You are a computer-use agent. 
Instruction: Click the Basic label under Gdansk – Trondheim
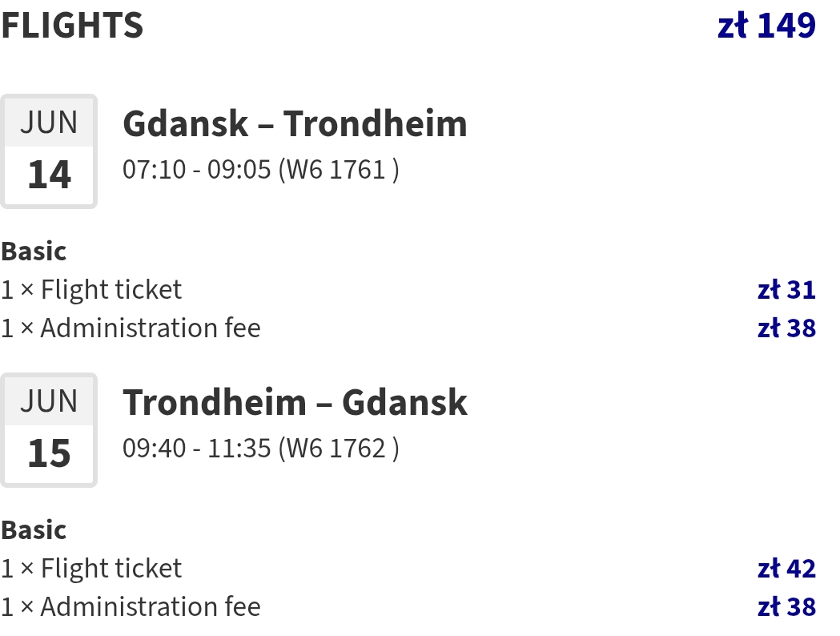(34, 252)
